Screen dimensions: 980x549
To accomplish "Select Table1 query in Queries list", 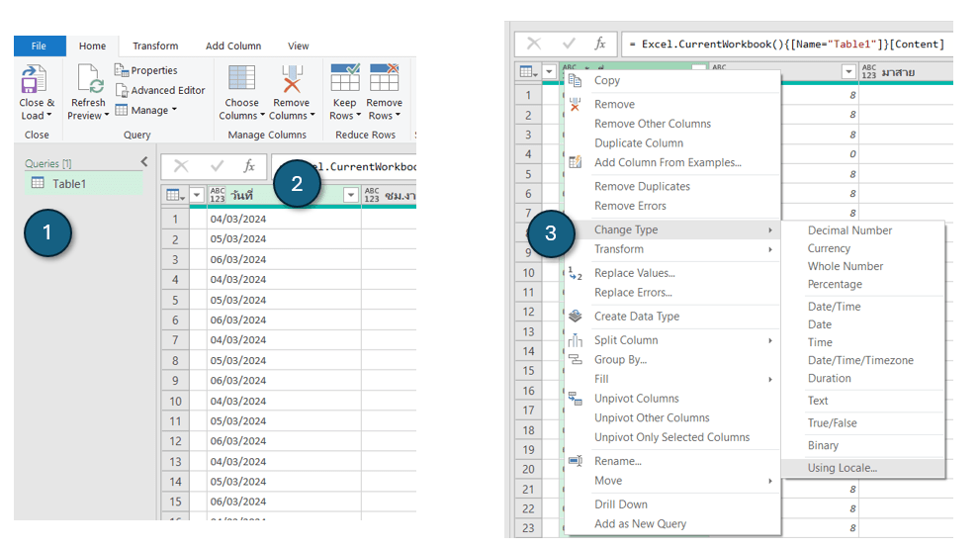I will [x=69, y=183].
